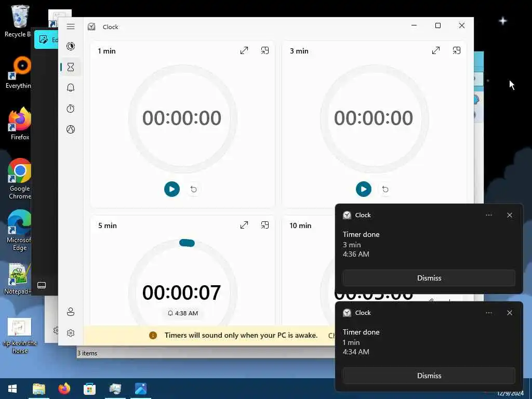Image resolution: width=532 pixels, height=399 pixels.
Task: Reset the 1 min timer
Action: [x=193, y=189]
